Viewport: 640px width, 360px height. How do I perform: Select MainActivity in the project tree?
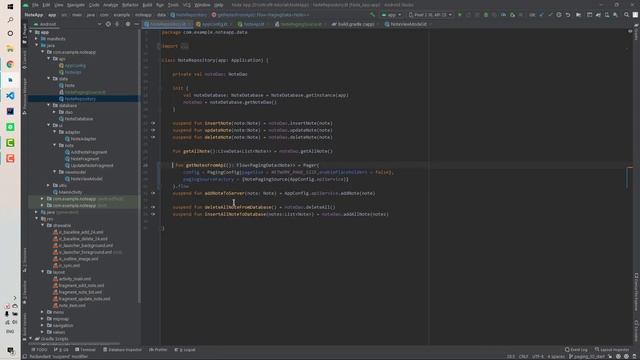(x=70, y=192)
